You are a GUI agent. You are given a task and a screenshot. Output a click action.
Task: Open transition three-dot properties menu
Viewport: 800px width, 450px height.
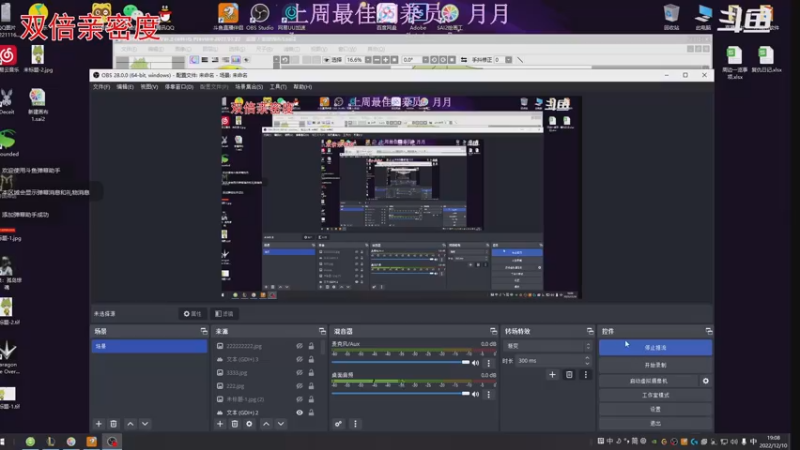(x=586, y=375)
